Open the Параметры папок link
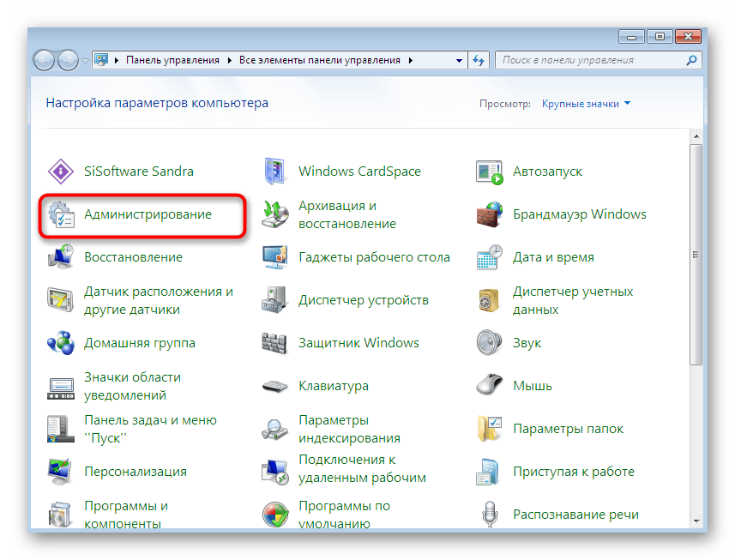Image resolution: width=735 pixels, height=560 pixels. click(568, 429)
